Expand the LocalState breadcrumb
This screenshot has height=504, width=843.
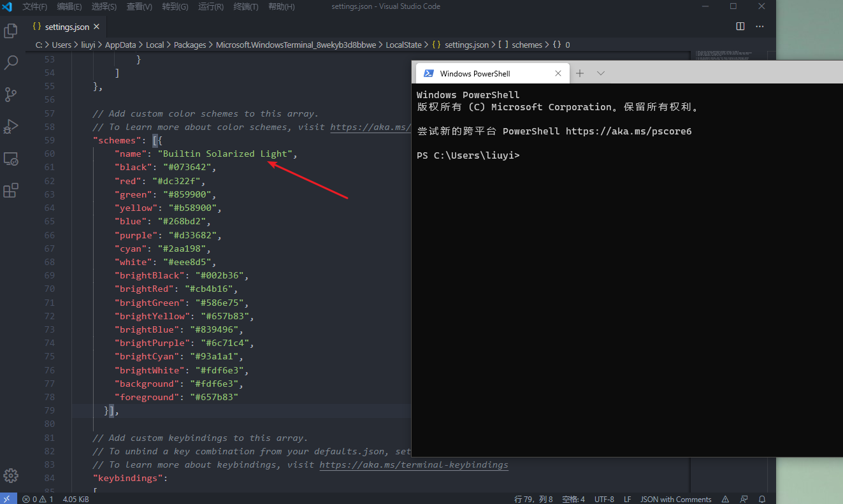(x=403, y=45)
